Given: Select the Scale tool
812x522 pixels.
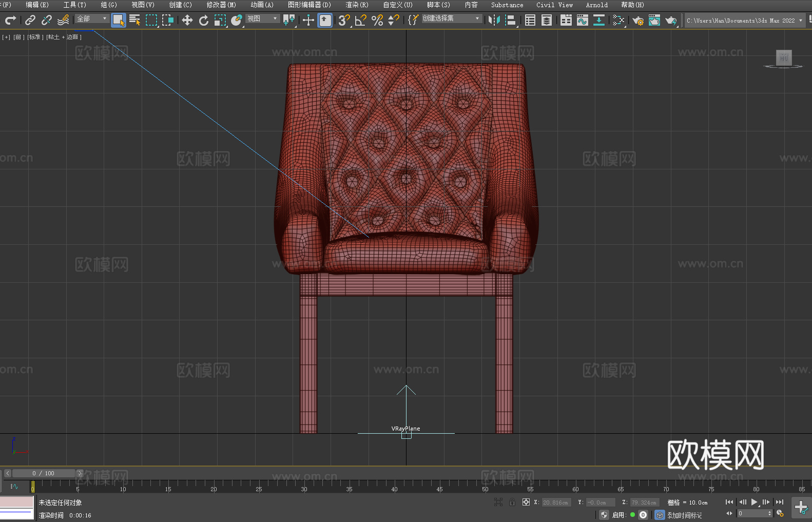Looking at the screenshot, I should [x=220, y=20].
